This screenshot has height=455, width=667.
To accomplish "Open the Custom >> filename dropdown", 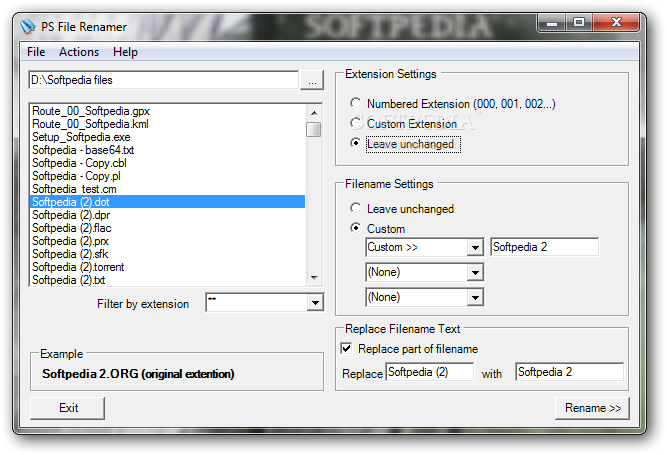I will tap(475, 247).
